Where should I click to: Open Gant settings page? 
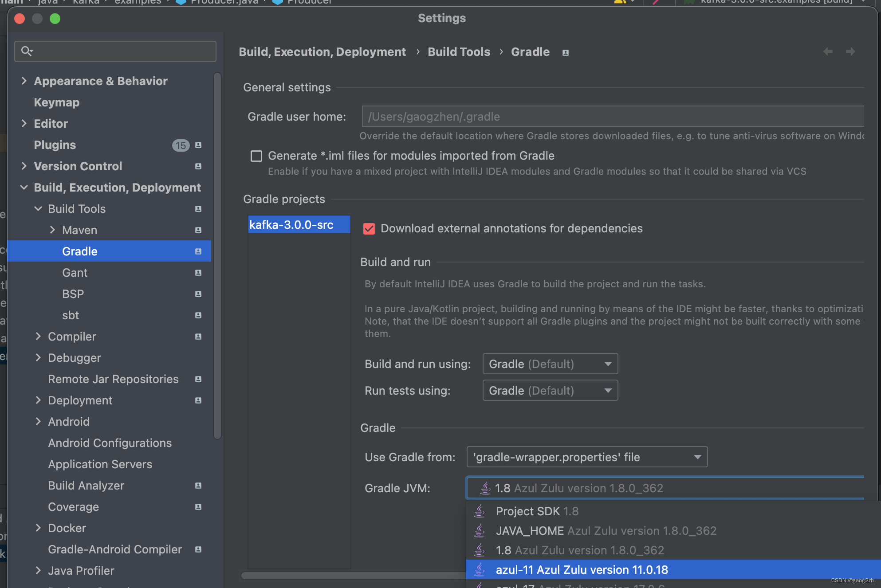pos(75,273)
